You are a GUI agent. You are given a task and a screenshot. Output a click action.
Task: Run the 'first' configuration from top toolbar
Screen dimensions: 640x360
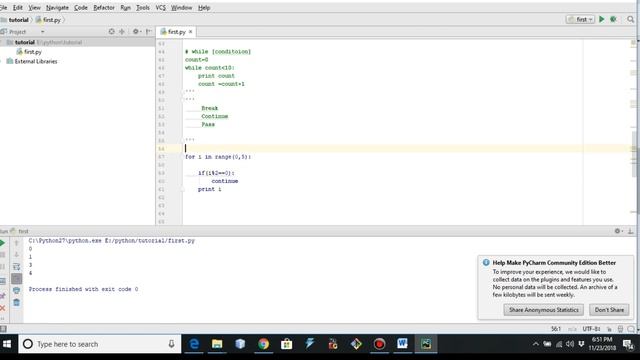601,19
